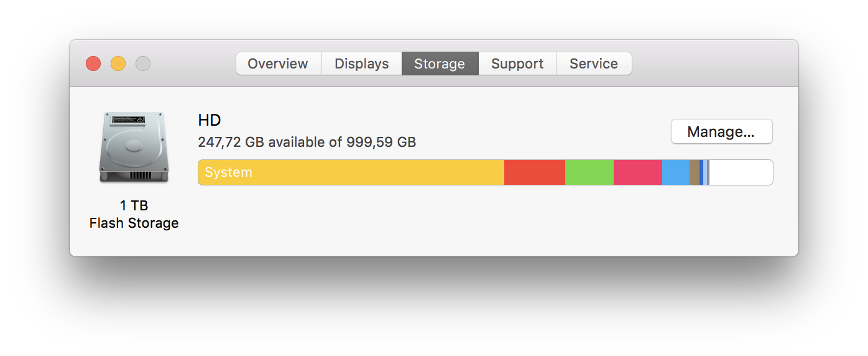Show the Service tab
This screenshot has height=356, width=868.
(x=594, y=63)
